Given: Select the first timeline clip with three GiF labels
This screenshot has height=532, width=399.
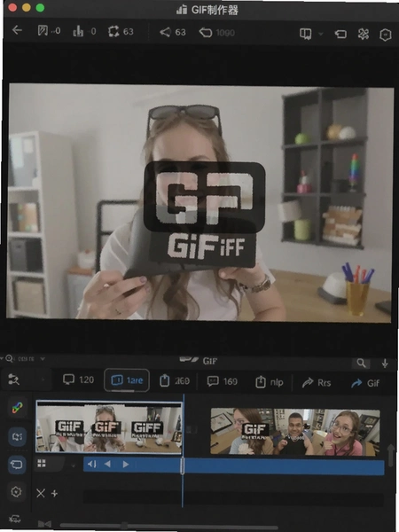Looking at the screenshot, I should click(x=109, y=426).
